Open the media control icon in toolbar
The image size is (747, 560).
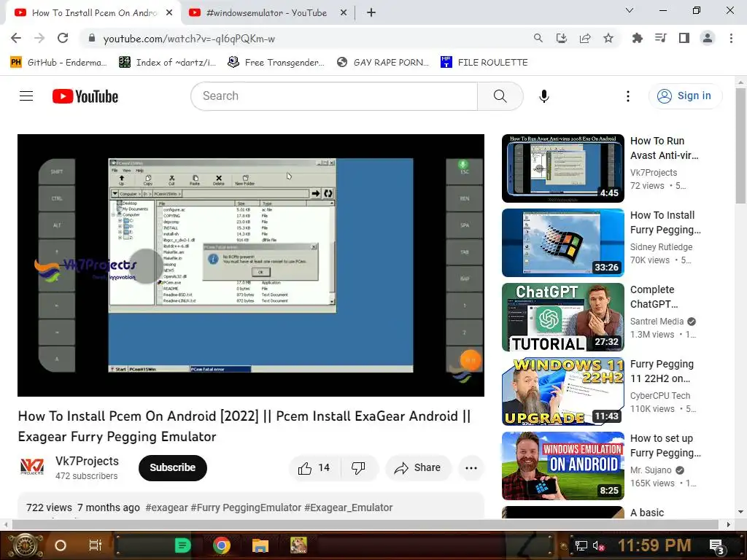pos(660,38)
